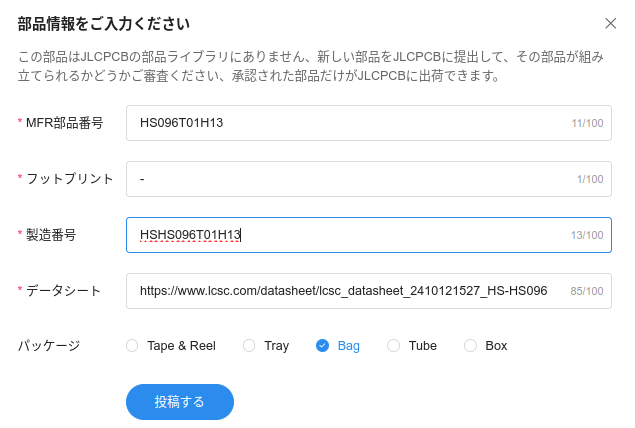
Task: Click the 部品情報をご入力ください heading
Action: pos(104,24)
